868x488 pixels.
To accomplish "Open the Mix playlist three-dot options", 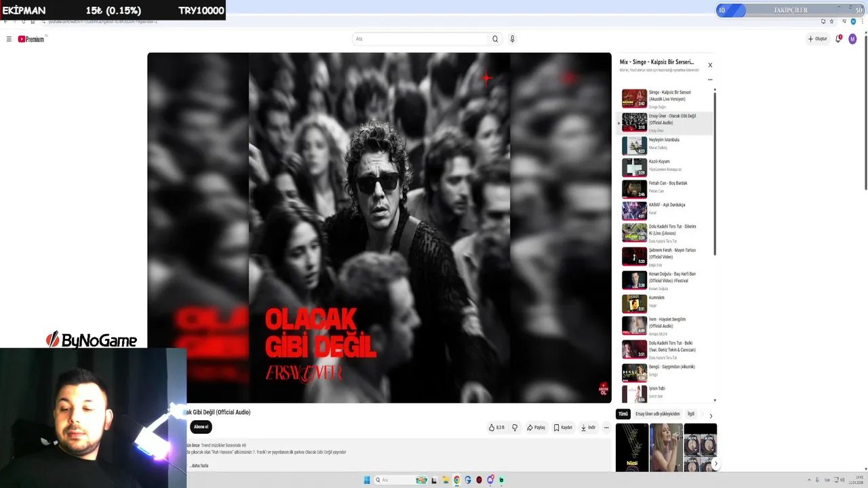I will (710, 79).
